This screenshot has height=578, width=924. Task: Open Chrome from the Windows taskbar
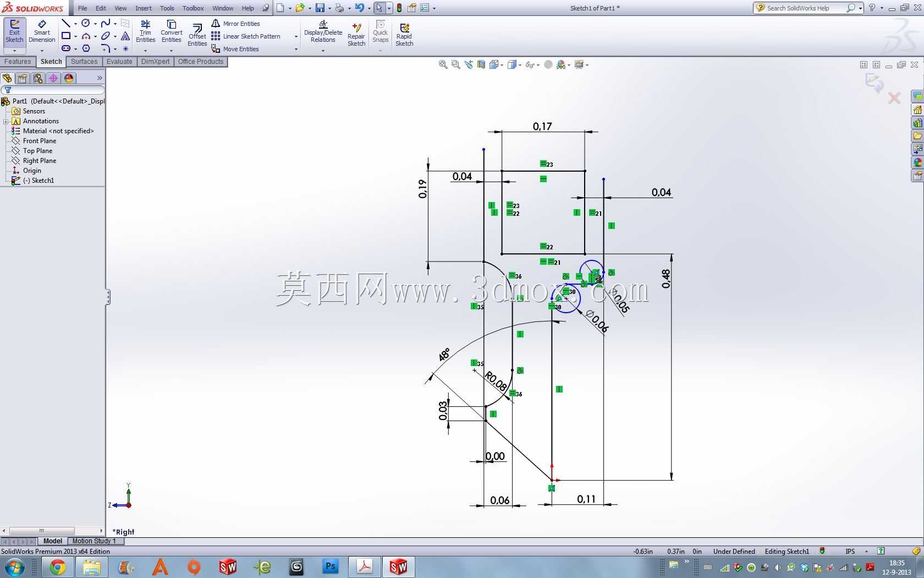point(58,566)
